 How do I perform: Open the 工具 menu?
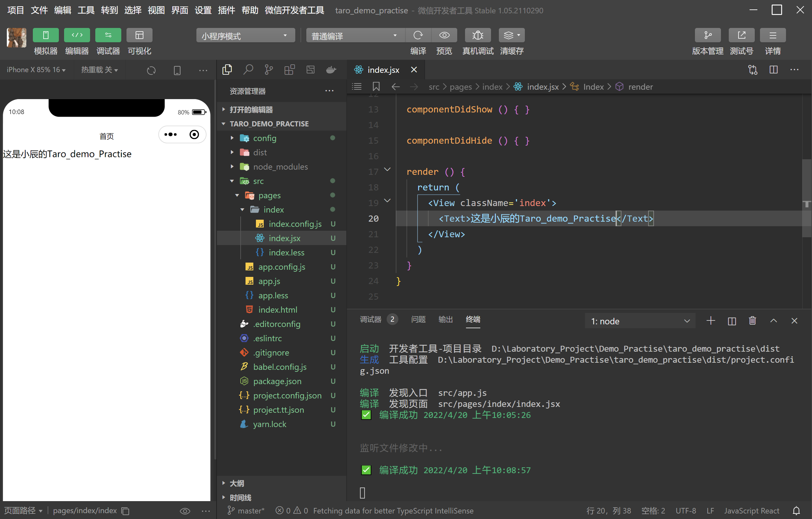86,10
